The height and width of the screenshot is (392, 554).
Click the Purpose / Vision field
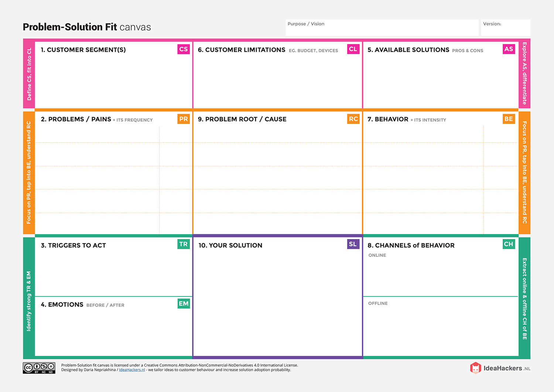pos(382,28)
